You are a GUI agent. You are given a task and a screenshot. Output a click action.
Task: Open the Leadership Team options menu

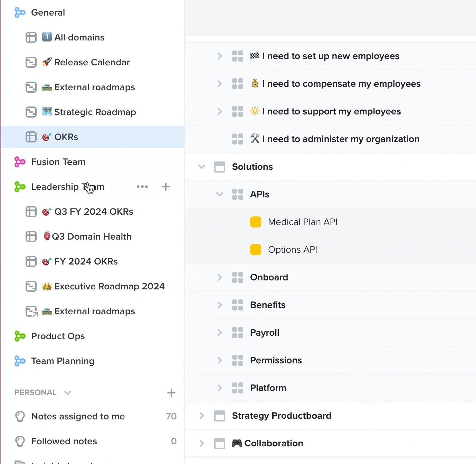click(142, 187)
